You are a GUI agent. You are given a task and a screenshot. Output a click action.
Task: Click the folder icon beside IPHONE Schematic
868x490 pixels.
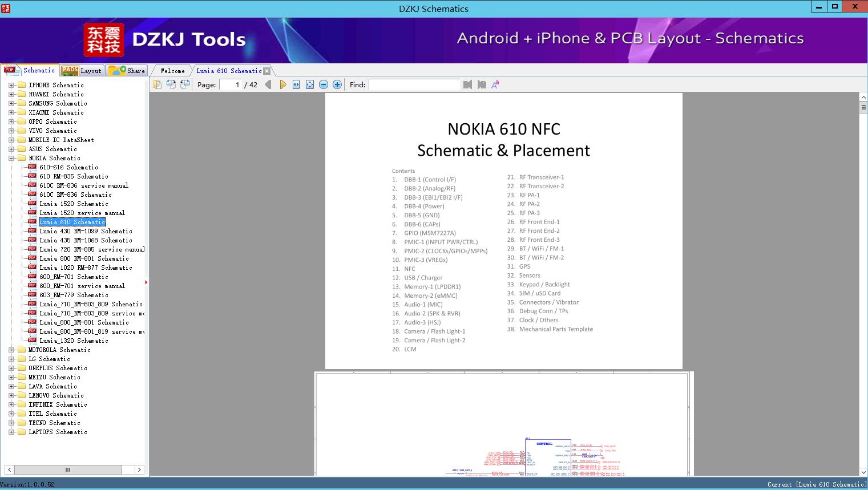[x=22, y=85]
